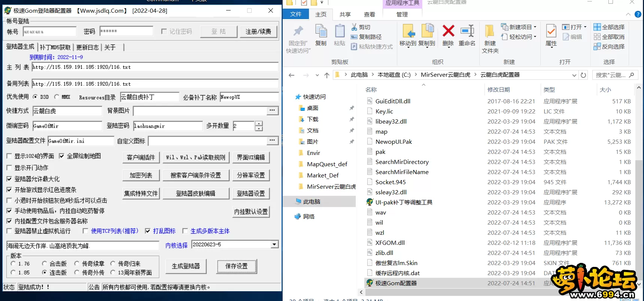Click the 生成登陆器 button

point(186,266)
